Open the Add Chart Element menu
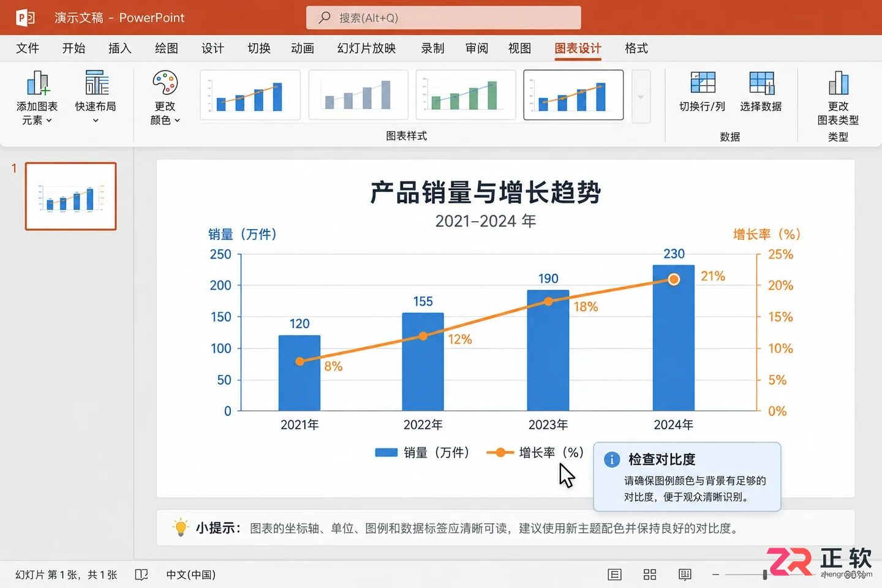The image size is (882, 588). pos(37,98)
